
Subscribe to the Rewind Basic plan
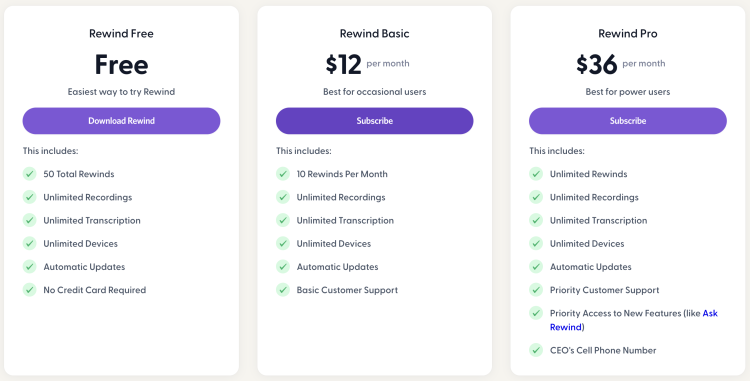coord(375,121)
